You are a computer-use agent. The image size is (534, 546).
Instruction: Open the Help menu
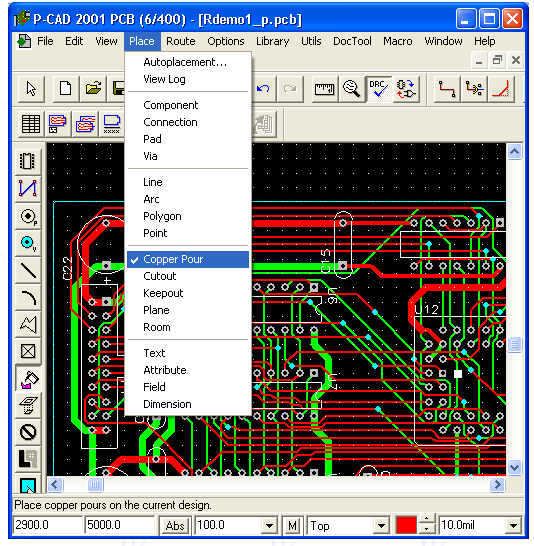[x=485, y=41]
